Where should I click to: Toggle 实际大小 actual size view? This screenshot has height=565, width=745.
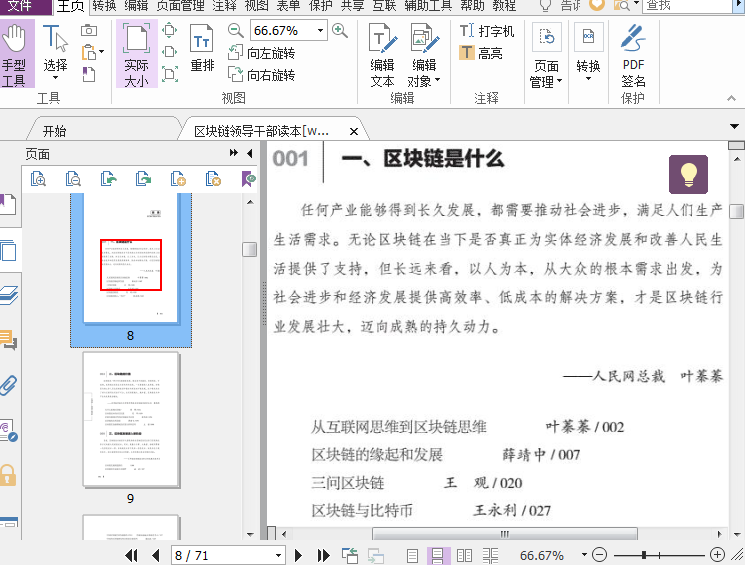coord(136,54)
